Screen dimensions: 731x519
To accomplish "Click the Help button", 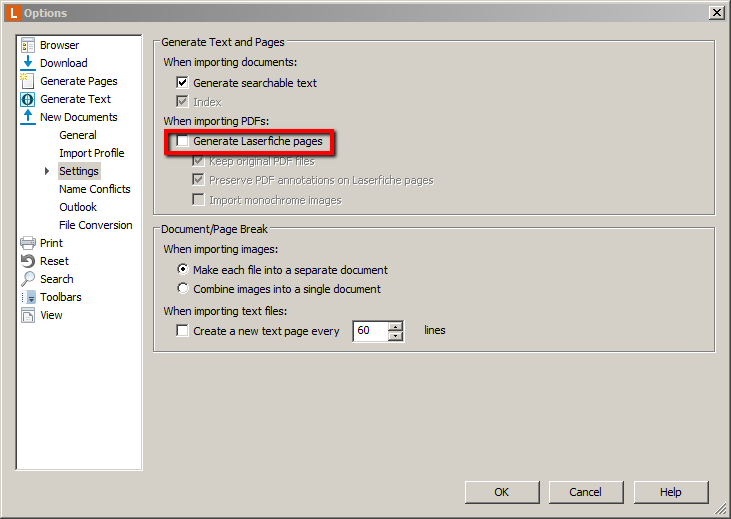I will [x=671, y=492].
